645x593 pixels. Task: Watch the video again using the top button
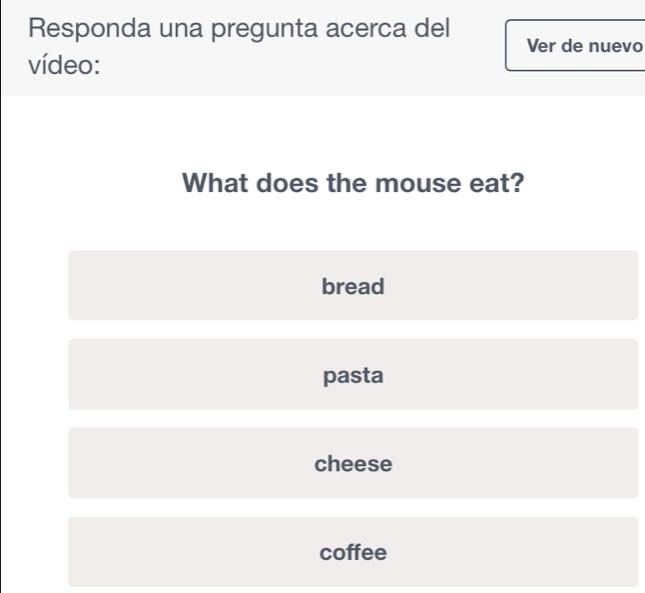click(x=576, y=46)
